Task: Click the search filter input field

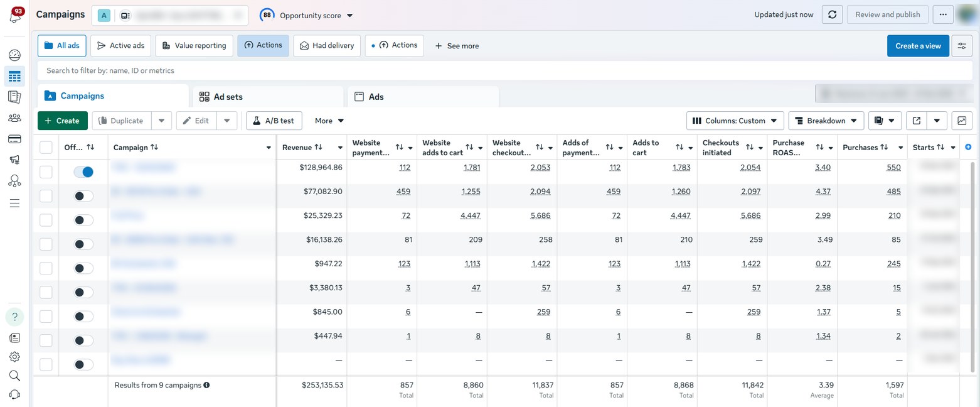Action: coord(504,70)
